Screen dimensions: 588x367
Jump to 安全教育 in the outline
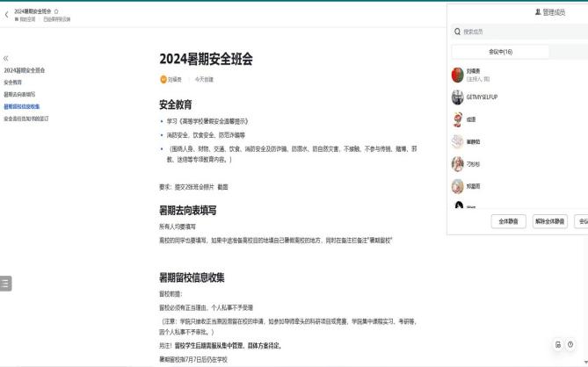pos(13,82)
